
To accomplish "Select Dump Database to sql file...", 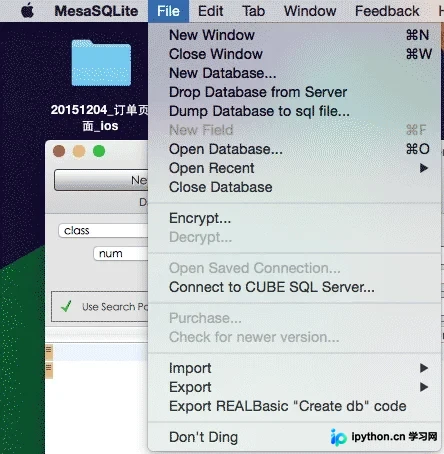I will tap(295, 111).
